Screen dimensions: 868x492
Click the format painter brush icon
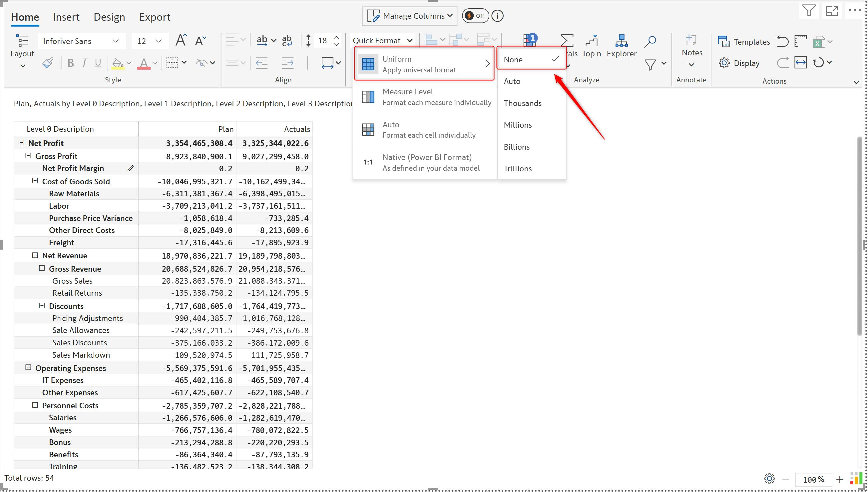(48, 63)
